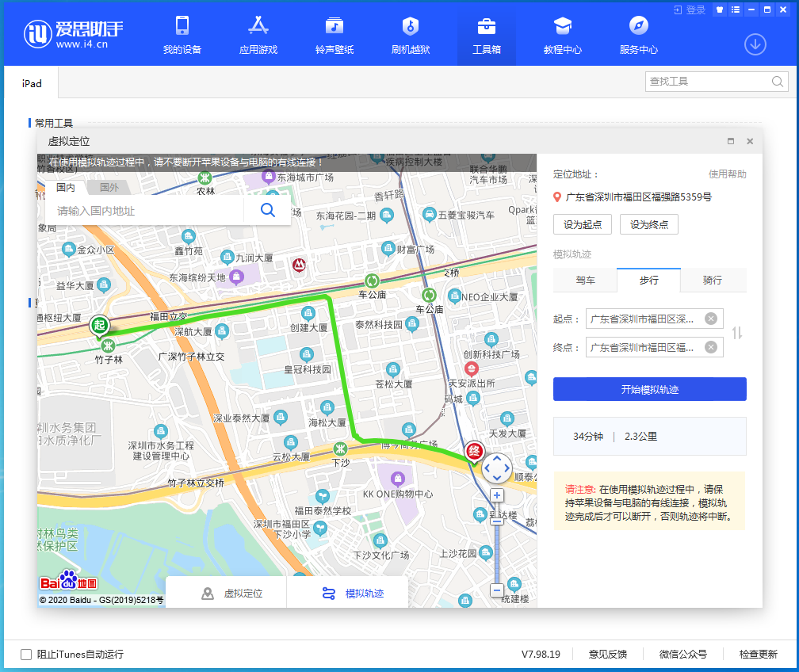Clear the 起点 address field
Screen dimensions: 799x672
point(711,319)
